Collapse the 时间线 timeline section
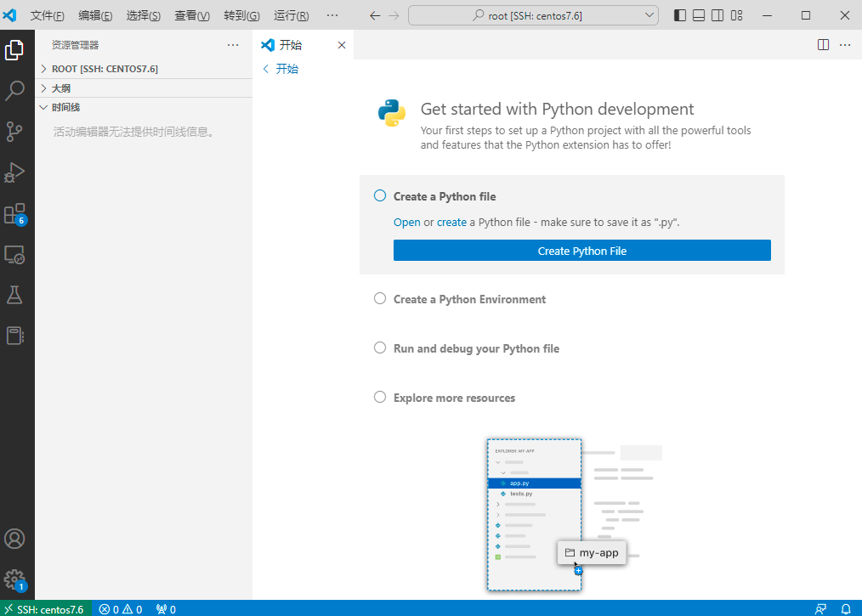Screen dimensions: 862x616 point(144,107)
